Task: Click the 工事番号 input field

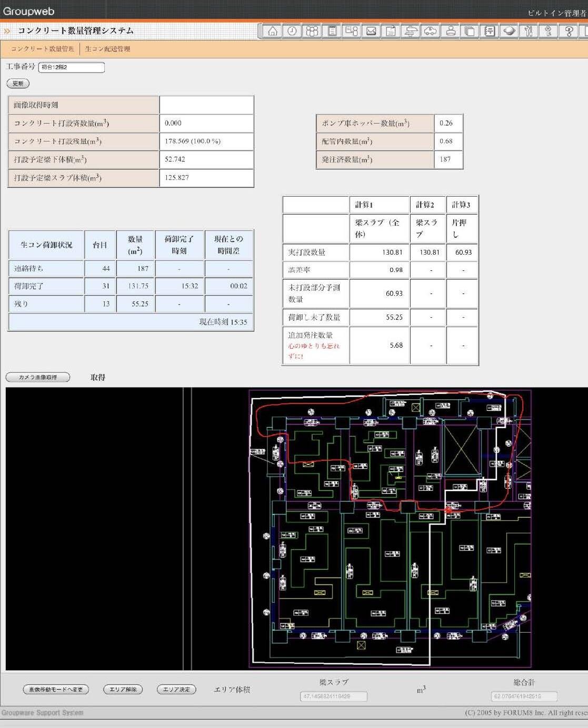Action: (x=72, y=67)
